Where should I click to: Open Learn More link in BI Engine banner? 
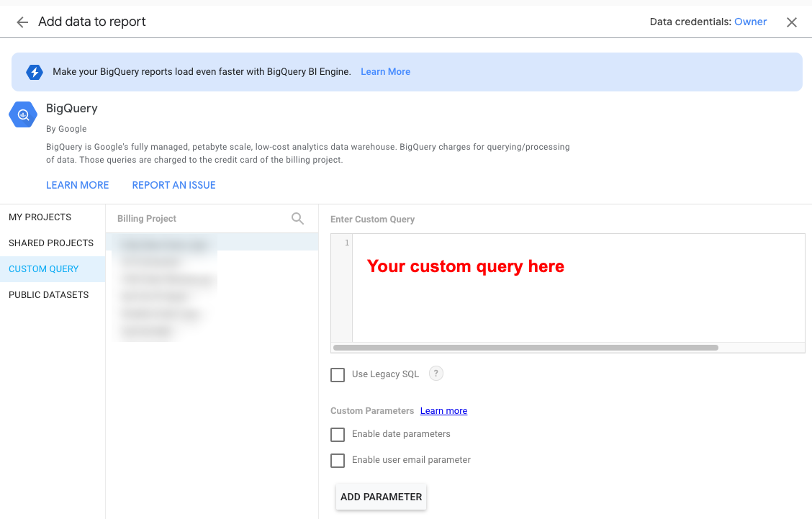click(x=385, y=71)
